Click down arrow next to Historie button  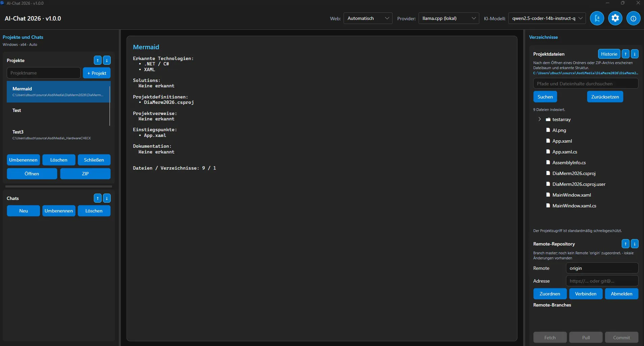(x=635, y=54)
